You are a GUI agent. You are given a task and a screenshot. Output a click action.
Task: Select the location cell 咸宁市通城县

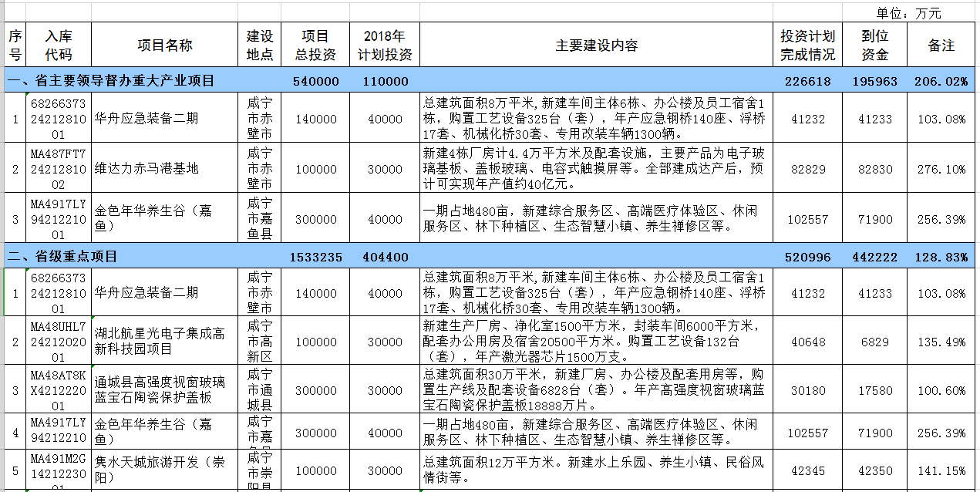[260, 390]
